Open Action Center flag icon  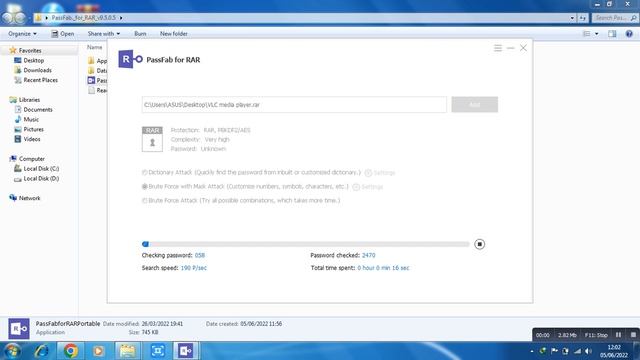pyautogui.click(x=554, y=351)
